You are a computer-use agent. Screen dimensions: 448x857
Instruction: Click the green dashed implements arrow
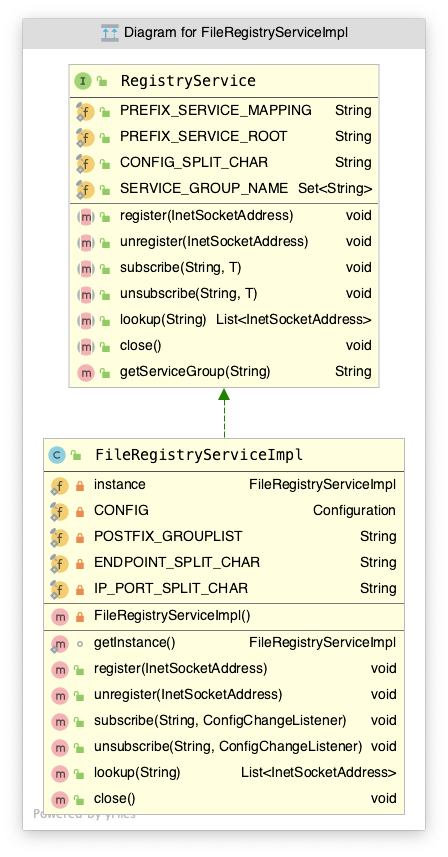click(x=224, y=413)
